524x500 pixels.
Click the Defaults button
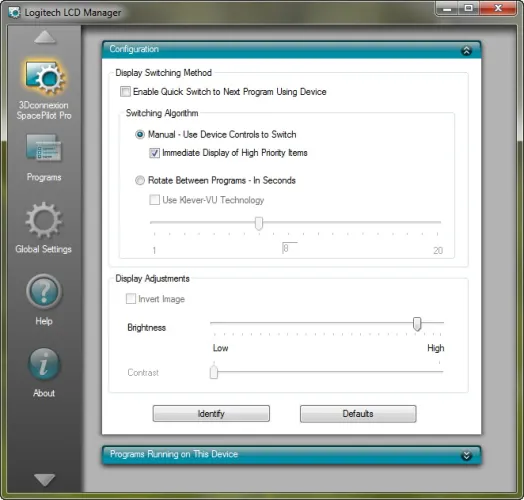(x=358, y=414)
